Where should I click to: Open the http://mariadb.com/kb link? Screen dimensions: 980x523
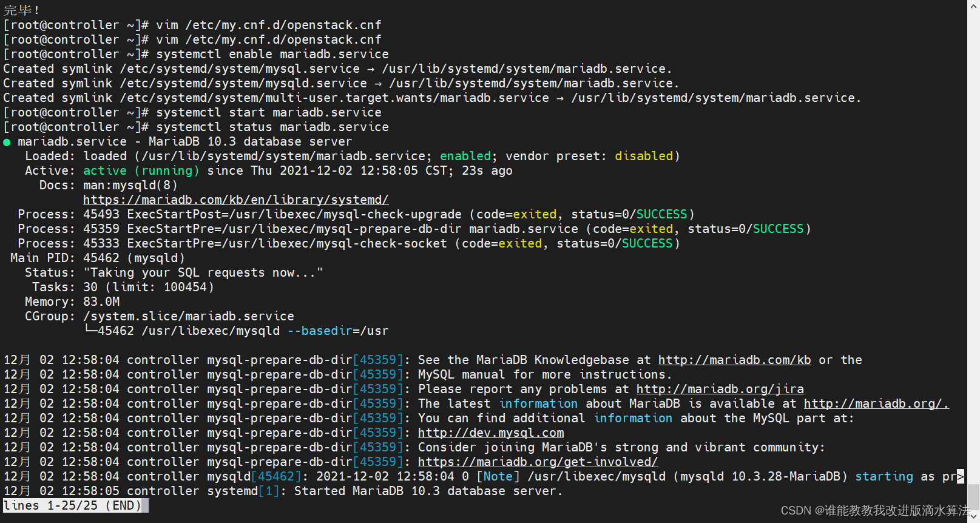[x=734, y=360]
